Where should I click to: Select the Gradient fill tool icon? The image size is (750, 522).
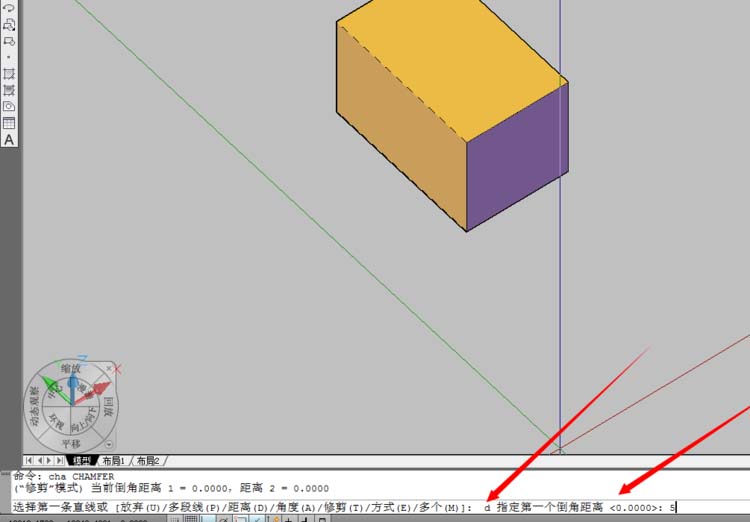click(9, 90)
